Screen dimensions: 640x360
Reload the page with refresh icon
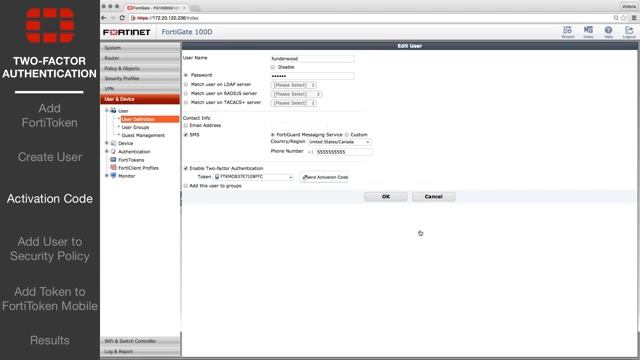(x=122, y=18)
